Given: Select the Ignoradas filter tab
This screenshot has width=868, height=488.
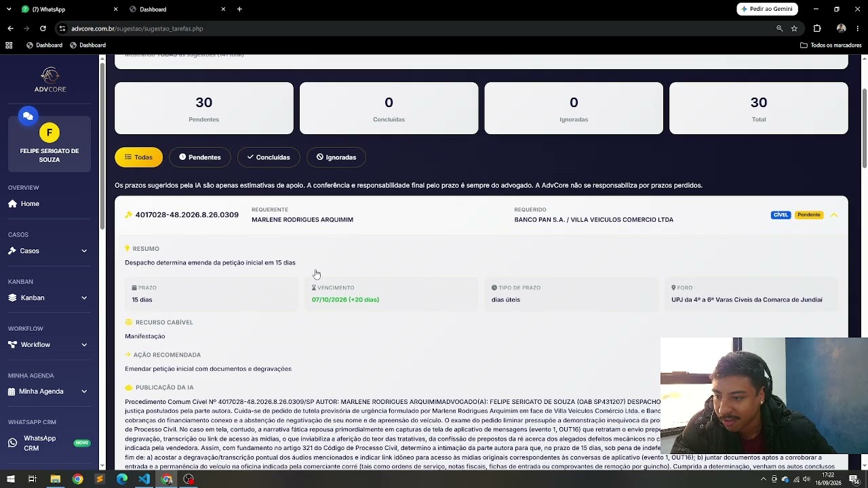Looking at the screenshot, I should point(336,157).
